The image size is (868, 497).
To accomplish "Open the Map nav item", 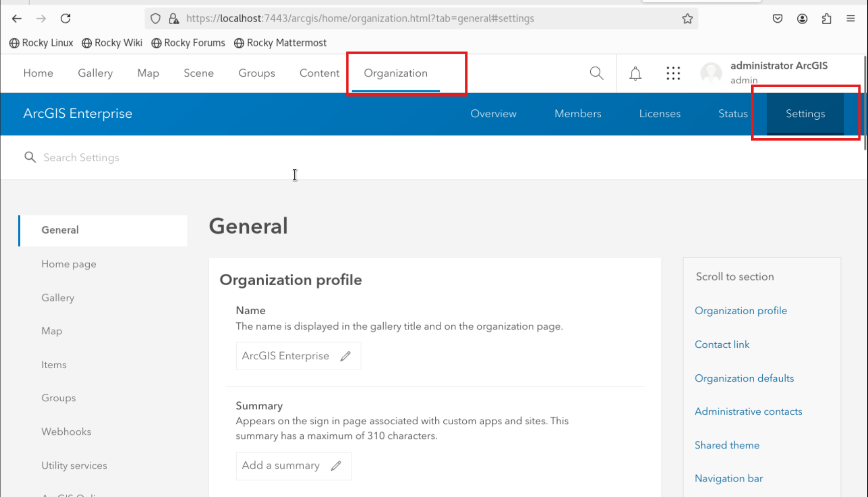I will 148,73.
